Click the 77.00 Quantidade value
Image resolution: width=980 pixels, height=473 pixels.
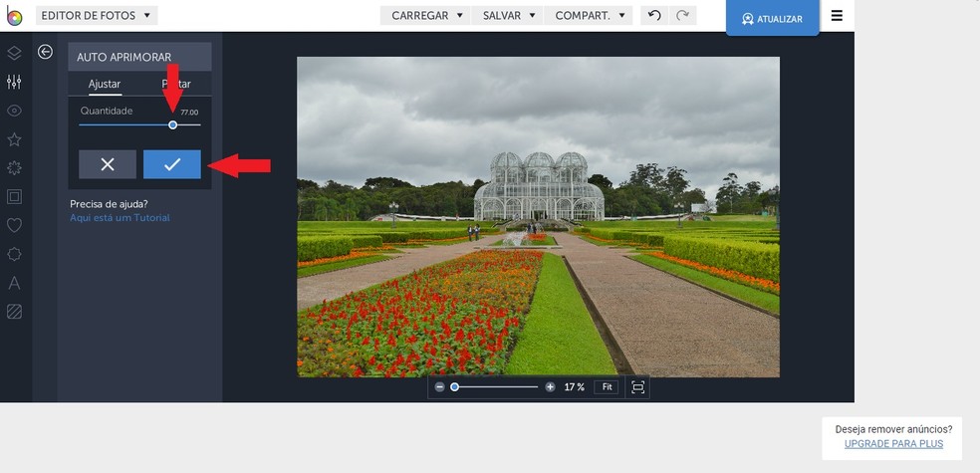189,113
